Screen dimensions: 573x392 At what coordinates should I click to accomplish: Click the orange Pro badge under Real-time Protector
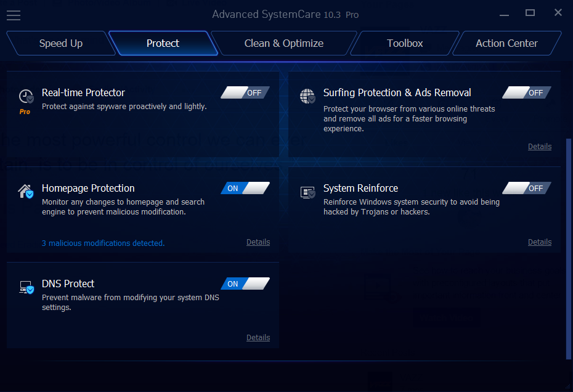(25, 112)
